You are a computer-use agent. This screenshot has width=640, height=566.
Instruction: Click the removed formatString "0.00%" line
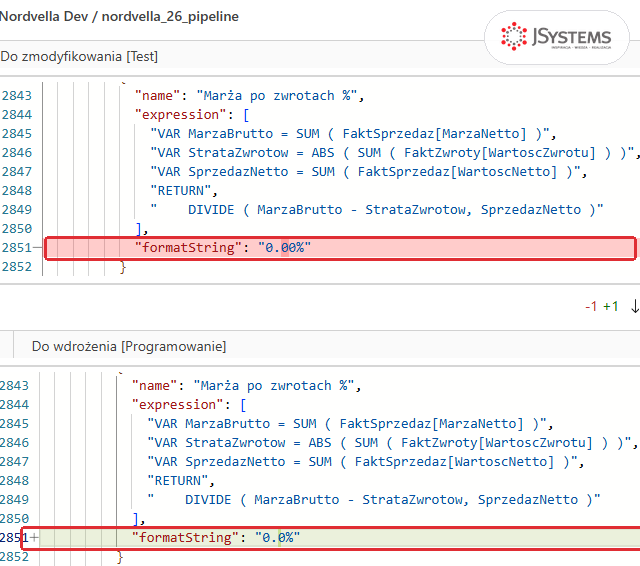click(x=340, y=248)
